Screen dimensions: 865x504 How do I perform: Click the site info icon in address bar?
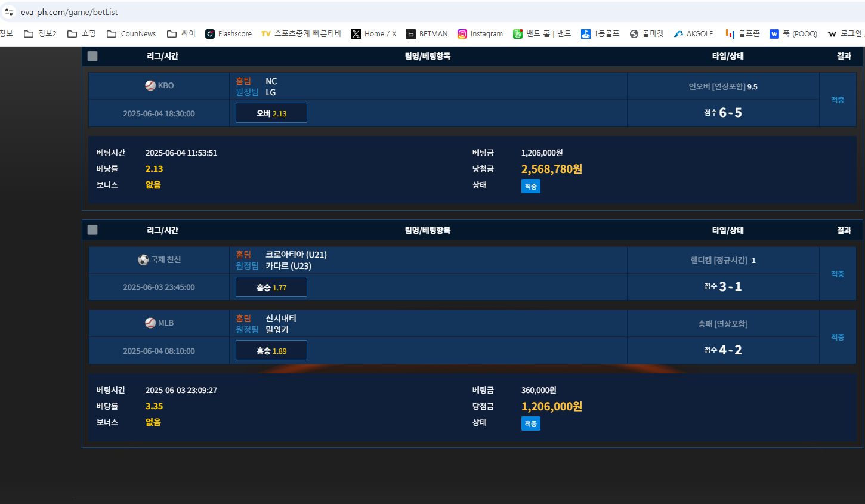[x=9, y=12]
